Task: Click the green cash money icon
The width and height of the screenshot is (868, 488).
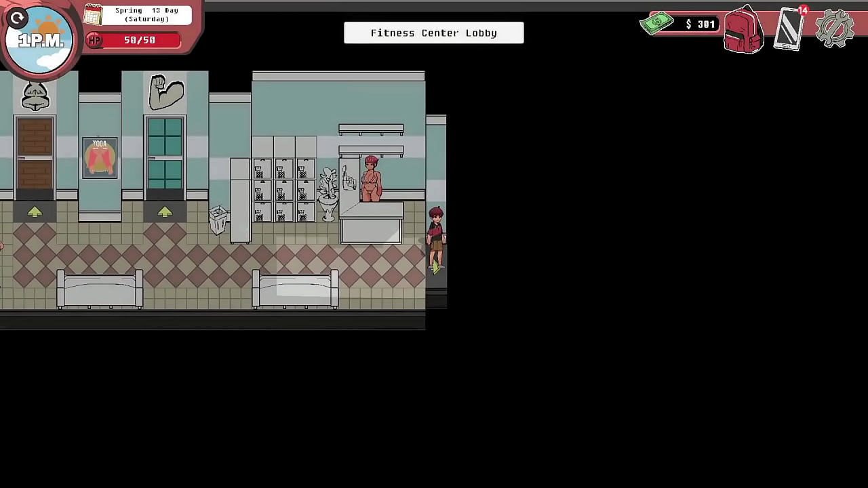Action: pyautogui.click(x=656, y=24)
